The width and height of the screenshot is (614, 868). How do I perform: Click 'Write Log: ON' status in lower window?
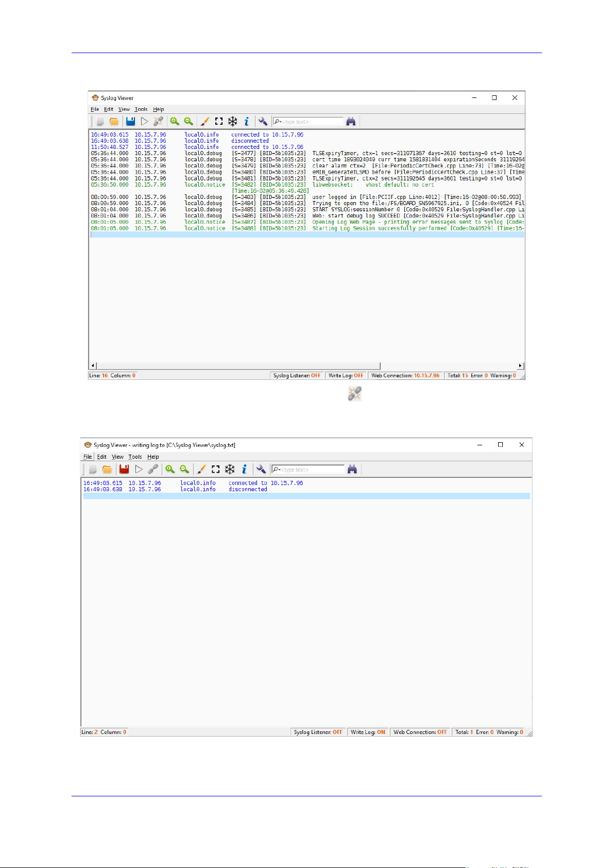coord(368,732)
